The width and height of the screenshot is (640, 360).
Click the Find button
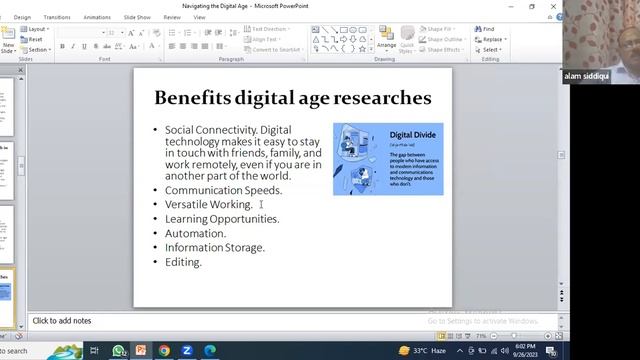click(484, 29)
